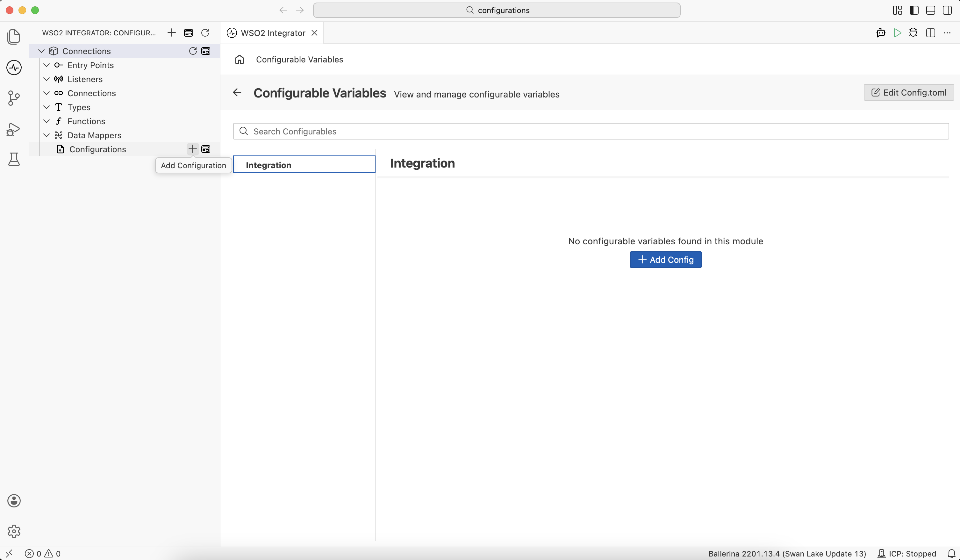Click the back arrow beside Configurable Variables heading
This screenshot has height=560, width=960.
(237, 93)
